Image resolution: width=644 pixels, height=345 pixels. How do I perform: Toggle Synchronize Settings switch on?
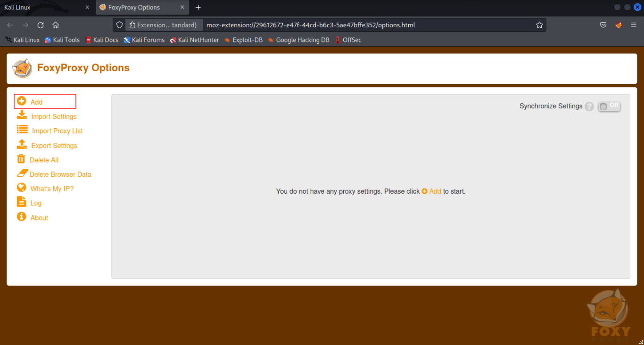point(609,107)
